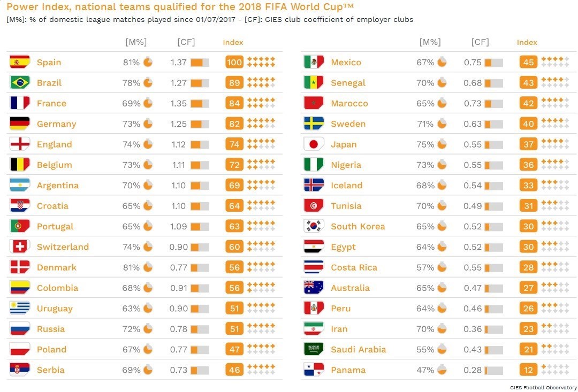Click Panama's 47% pie chart icon
The height and width of the screenshot is (392, 578).
442,370
